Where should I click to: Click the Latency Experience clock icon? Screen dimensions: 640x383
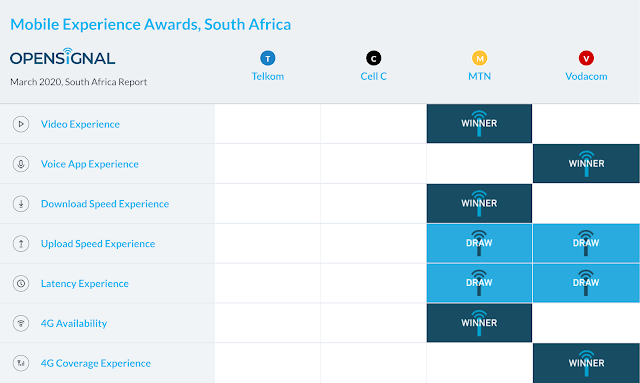click(21, 283)
